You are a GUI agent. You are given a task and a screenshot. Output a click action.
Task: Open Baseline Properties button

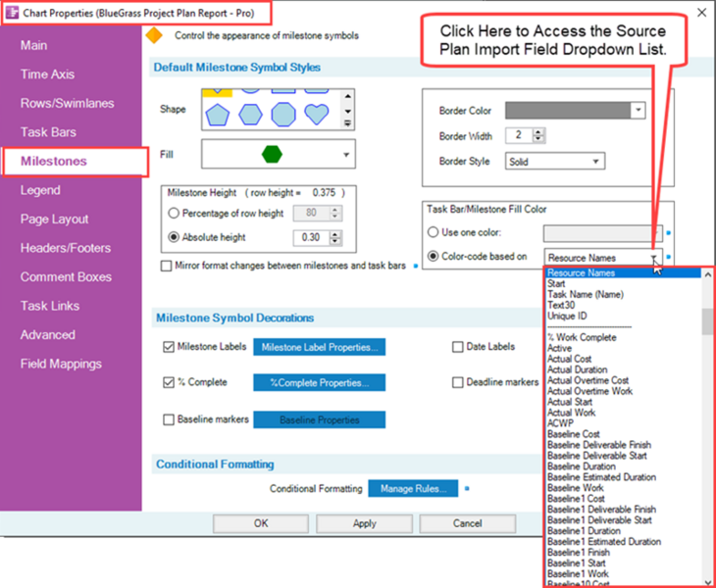click(319, 420)
